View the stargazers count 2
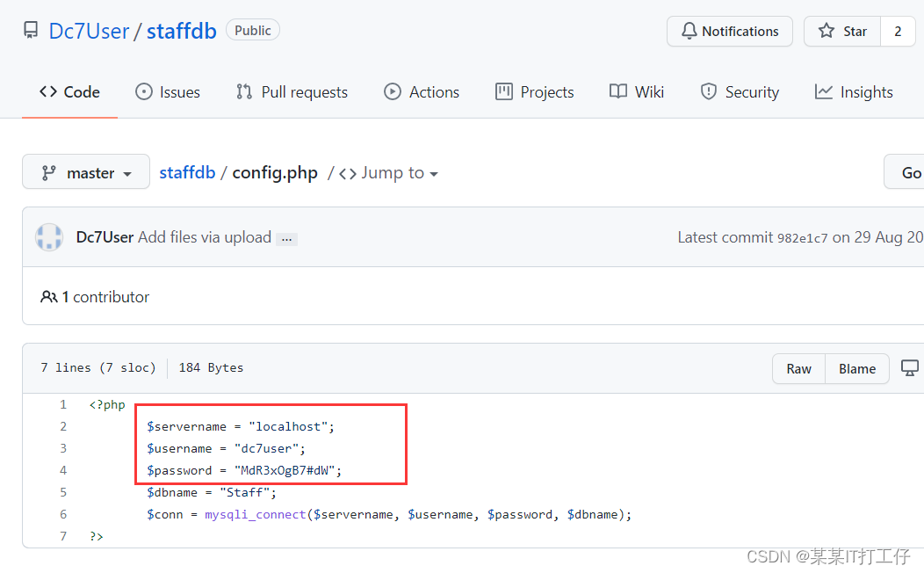924x573 pixels. pyautogui.click(x=898, y=32)
